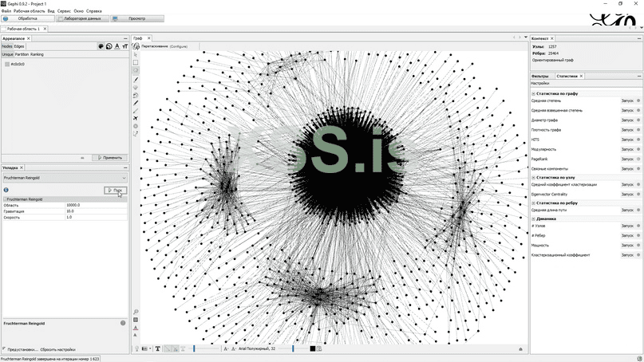Click the Применить button
Image resolution: width=644 pixels, height=362 pixels.
point(109,158)
